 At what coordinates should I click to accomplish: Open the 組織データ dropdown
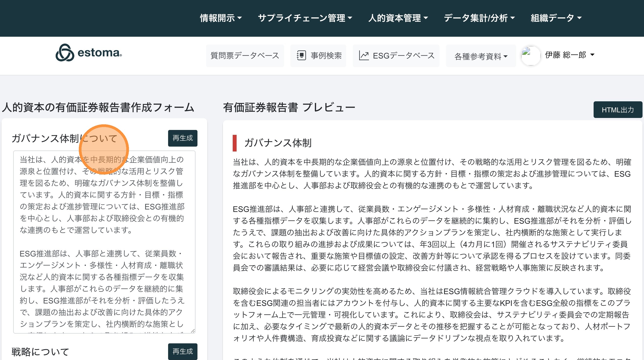pos(556,18)
